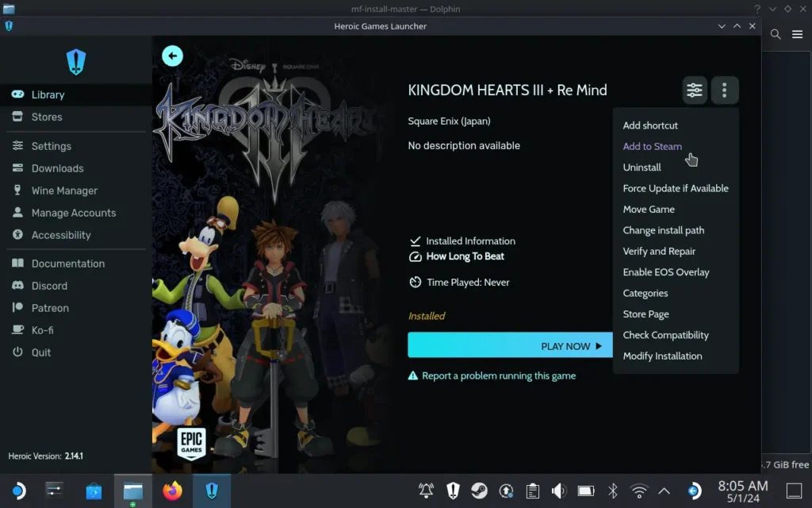Click Heroic launcher icon in taskbar
The width and height of the screenshot is (812, 508).
[212, 491]
